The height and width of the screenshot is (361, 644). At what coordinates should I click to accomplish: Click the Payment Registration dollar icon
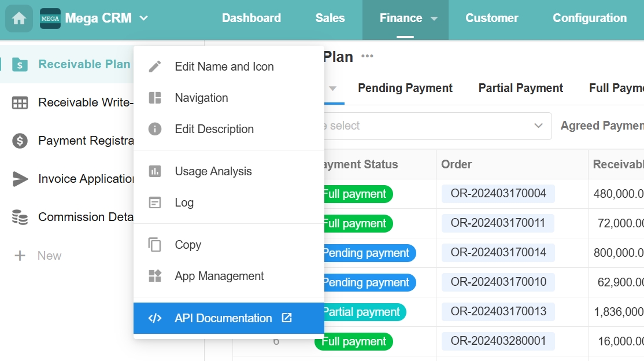pyautogui.click(x=20, y=141)
